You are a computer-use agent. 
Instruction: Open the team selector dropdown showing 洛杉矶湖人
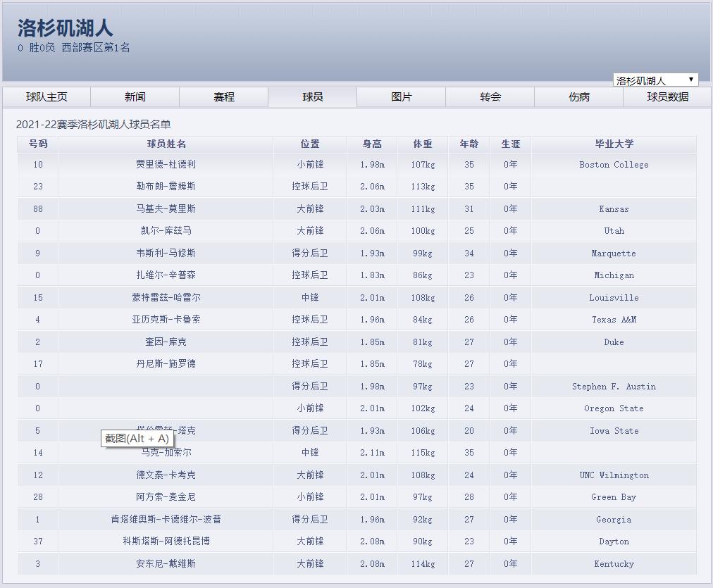(x=655, y=79)
